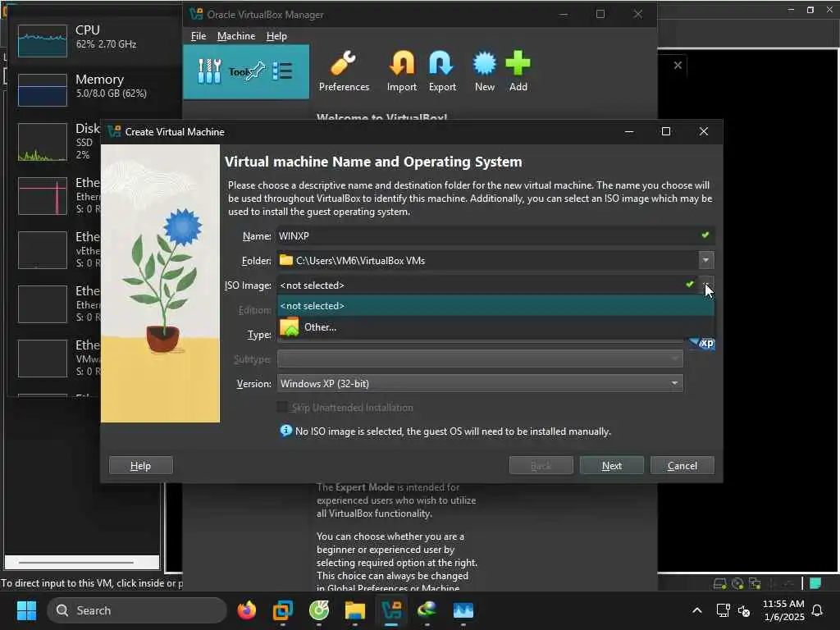840x630 pixels.
Task: Choose <not selected> in ISO list
Action: [x=495, y=306]
